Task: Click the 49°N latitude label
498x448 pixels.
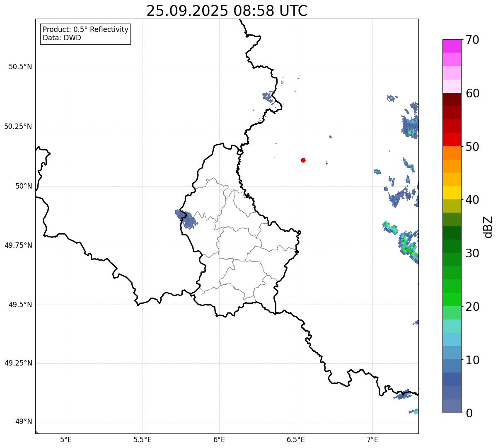Action: coord(24,422)
